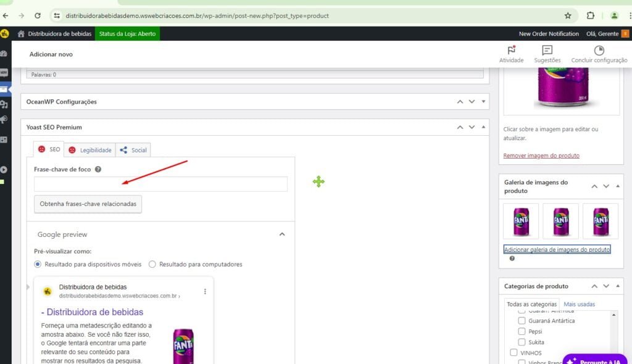Bookmark this page with the star icon
This screenshot has width=632, height=364.
(x=568, y=15)
